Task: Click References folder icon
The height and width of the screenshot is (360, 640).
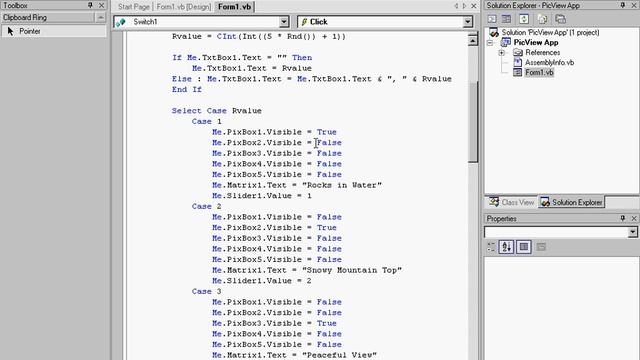Action: [518, 52]
